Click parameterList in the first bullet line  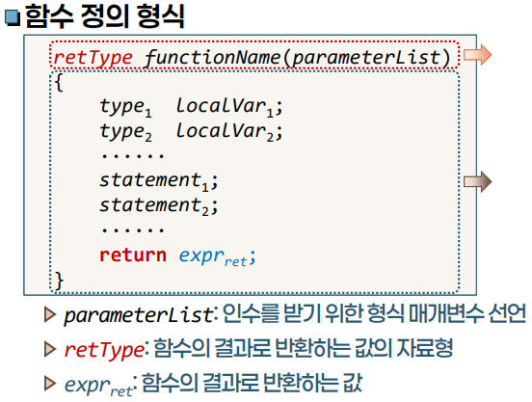139,315
